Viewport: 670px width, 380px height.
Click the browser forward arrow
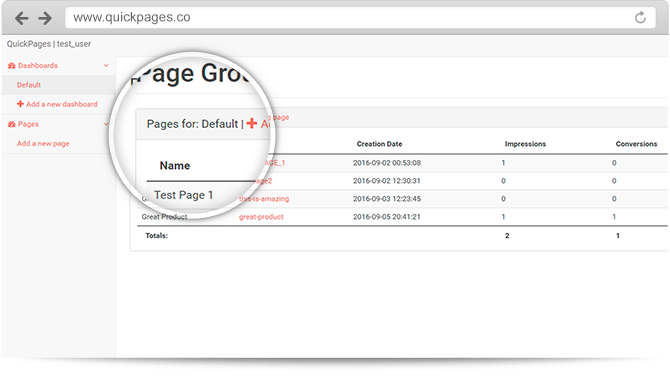coord(45,18)
